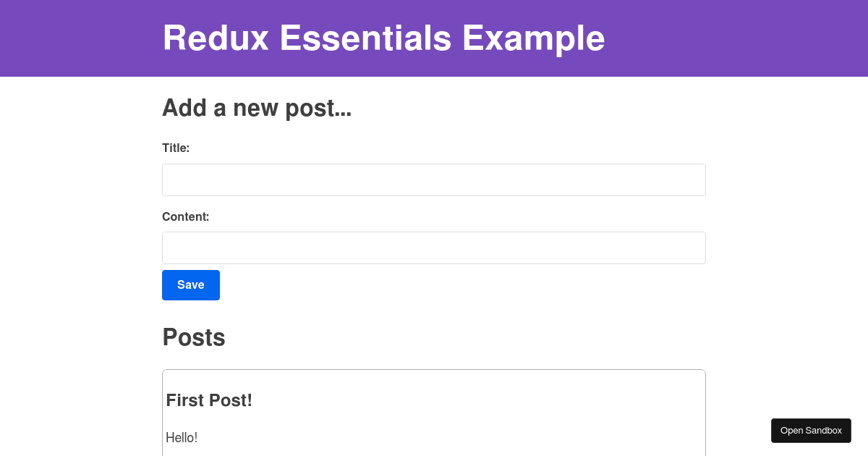Open the 'First Post!' post title
This screenshot has width=868, height=456.
(x=209, y=400)
